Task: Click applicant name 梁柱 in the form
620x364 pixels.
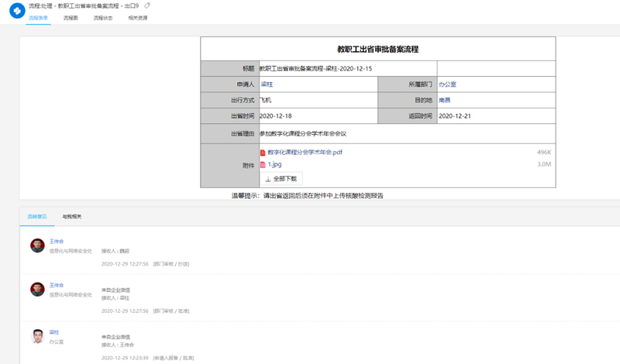Action: pos(266,84)
